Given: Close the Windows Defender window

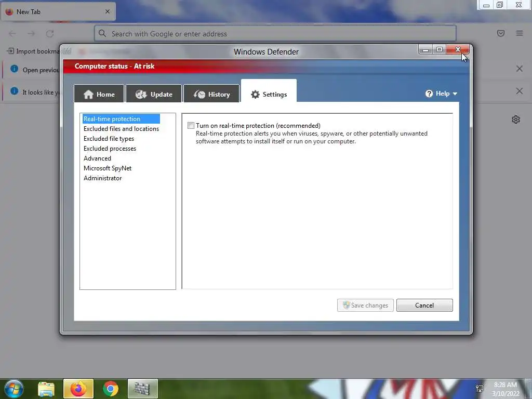Looking at the screenshot, I should click(x=458, y=49).
